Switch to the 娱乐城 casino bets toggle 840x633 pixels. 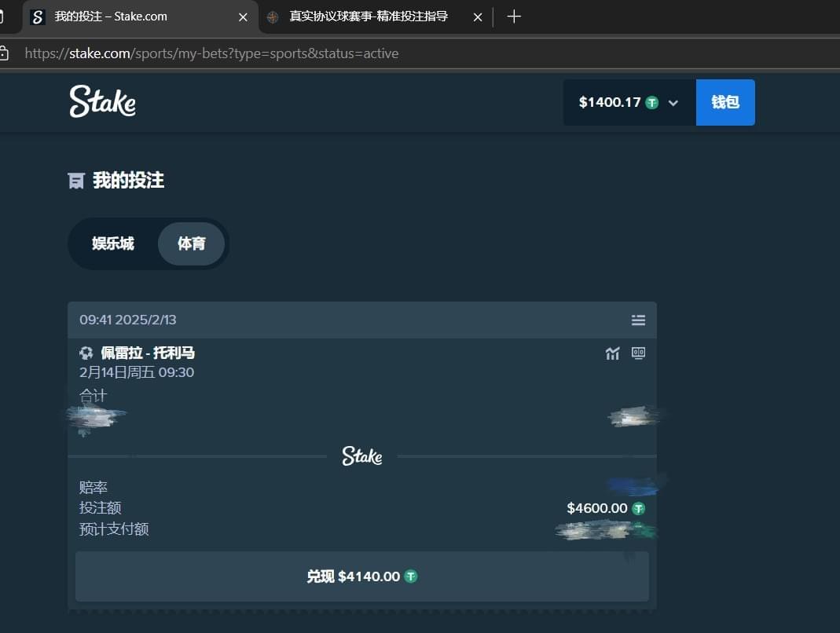pyautogui.click(x=113, y=243)
